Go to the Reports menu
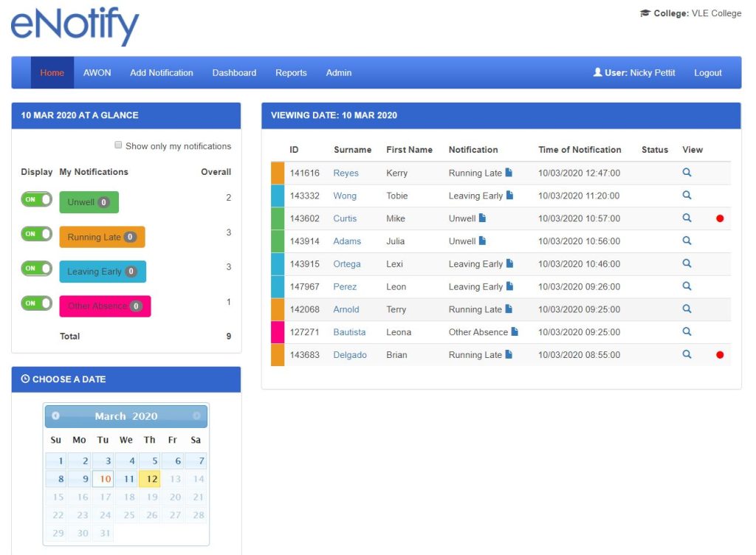The width and height of the screenshot is (756, 555). point(291,73)
